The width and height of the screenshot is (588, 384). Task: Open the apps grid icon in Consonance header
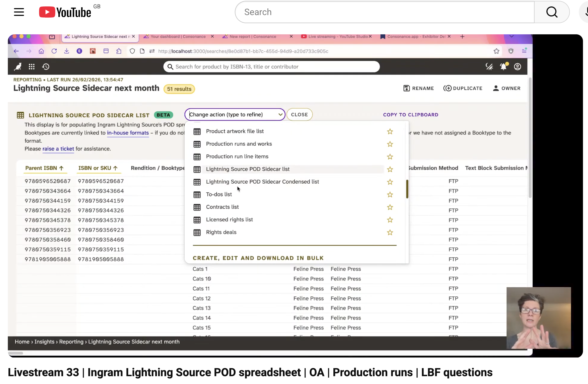click(x=32, y=67)
